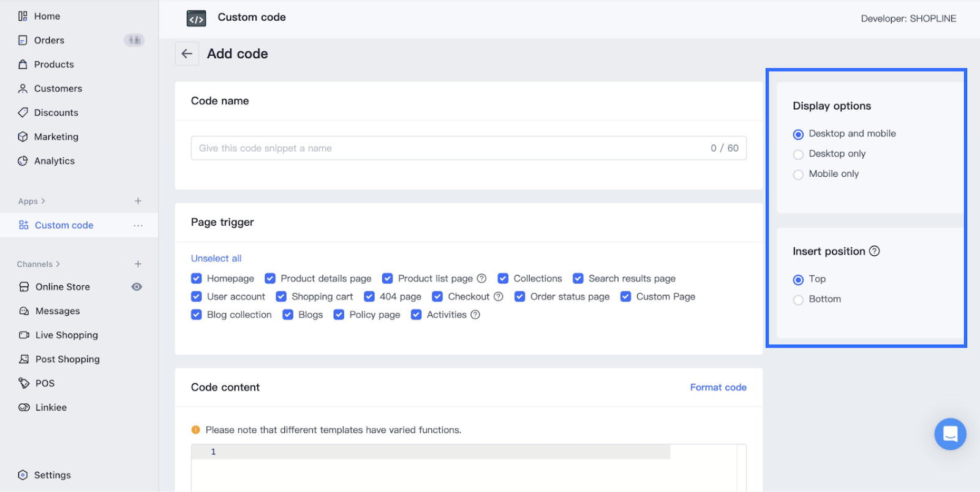The height and width of the screenshot is (492, 980).
Task: Select the Mobile only display option
Action: (798, 174)
